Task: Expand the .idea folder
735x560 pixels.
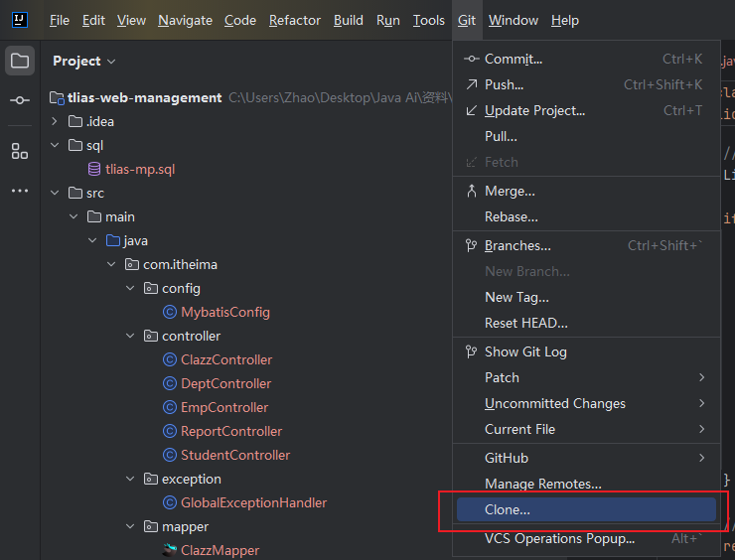Action: [55, 121]
